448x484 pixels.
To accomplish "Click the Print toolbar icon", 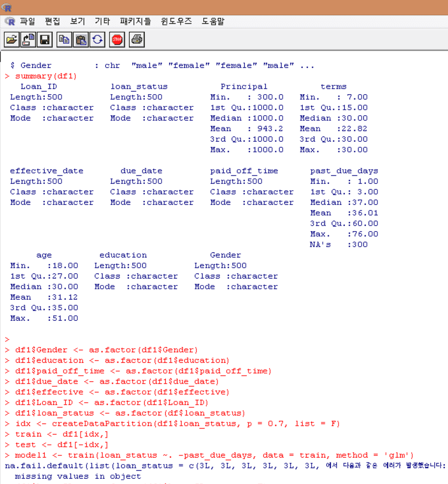I will (x=137, y=40).
